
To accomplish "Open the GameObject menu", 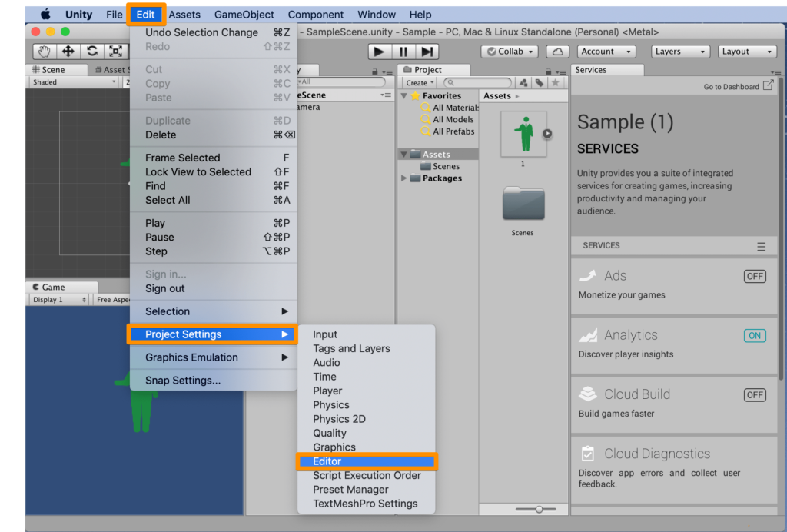I will [244, 15].
